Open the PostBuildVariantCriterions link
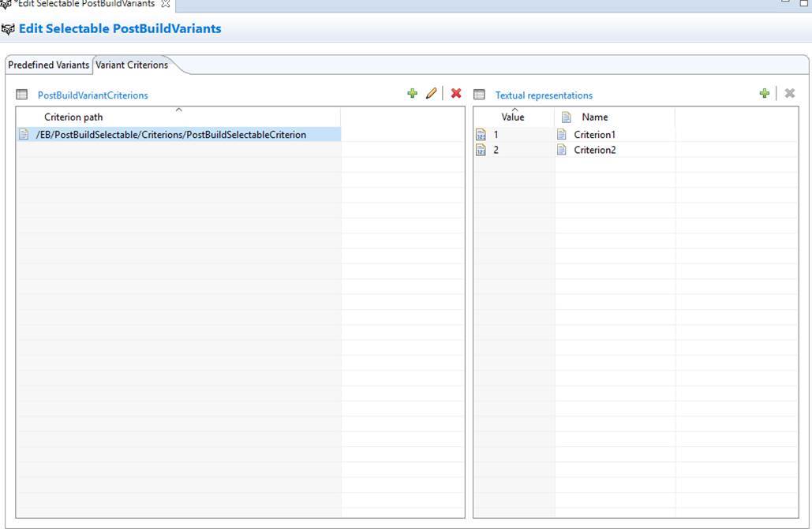The image size is (812, 529). pyautogui.click(x=93, y=95)
